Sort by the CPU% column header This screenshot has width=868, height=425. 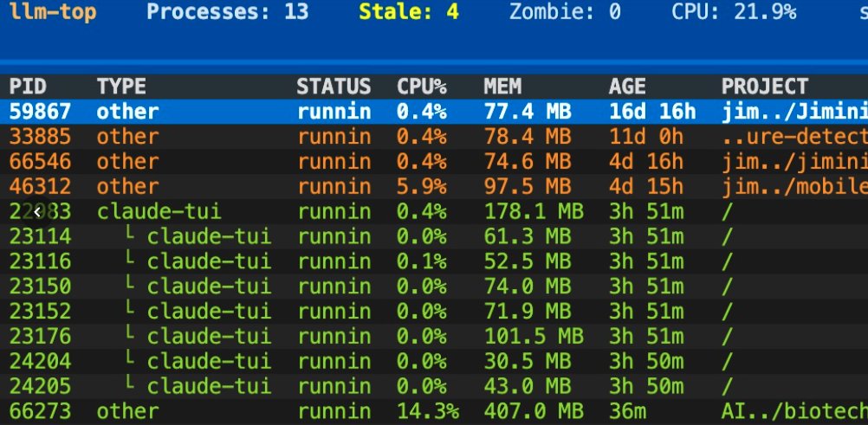pyautogui.click(x=421, y=87)
